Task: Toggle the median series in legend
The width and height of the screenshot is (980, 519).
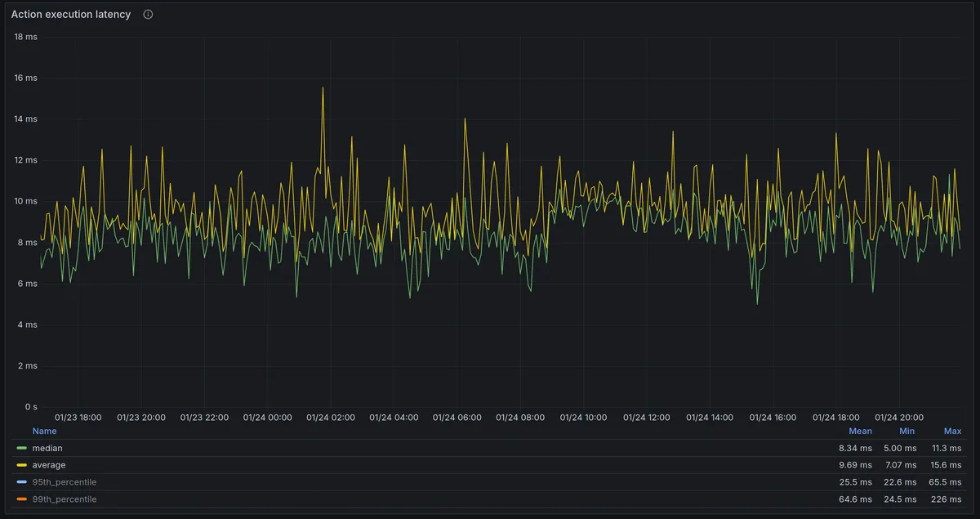Action: pos(47,448)
